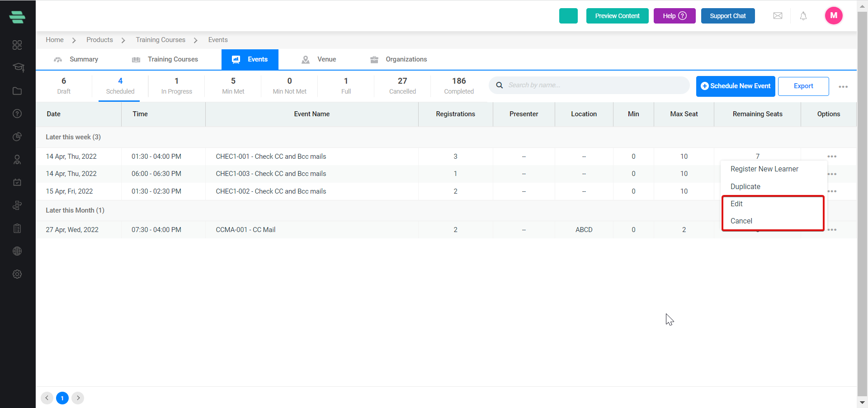Open options dots for CHEC1-002 event

pos(832,191)
